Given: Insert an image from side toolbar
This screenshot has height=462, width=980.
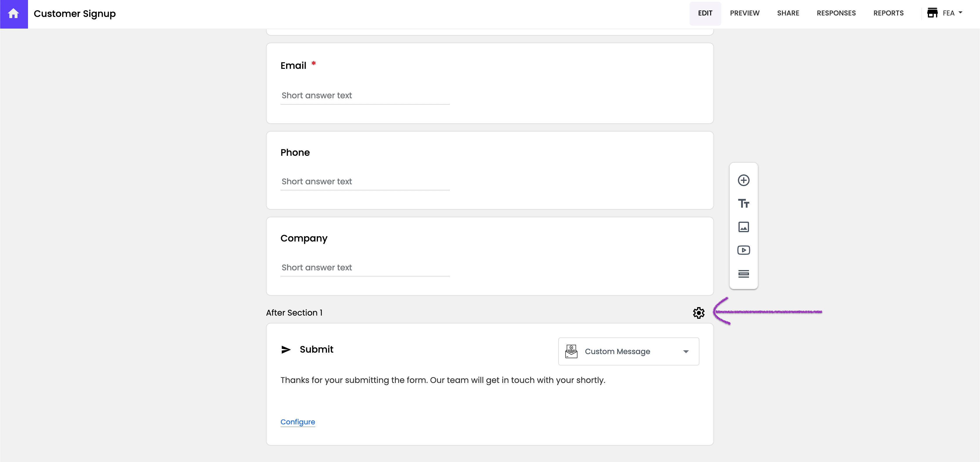Looking at the screenshot, I should coord(743,227).
